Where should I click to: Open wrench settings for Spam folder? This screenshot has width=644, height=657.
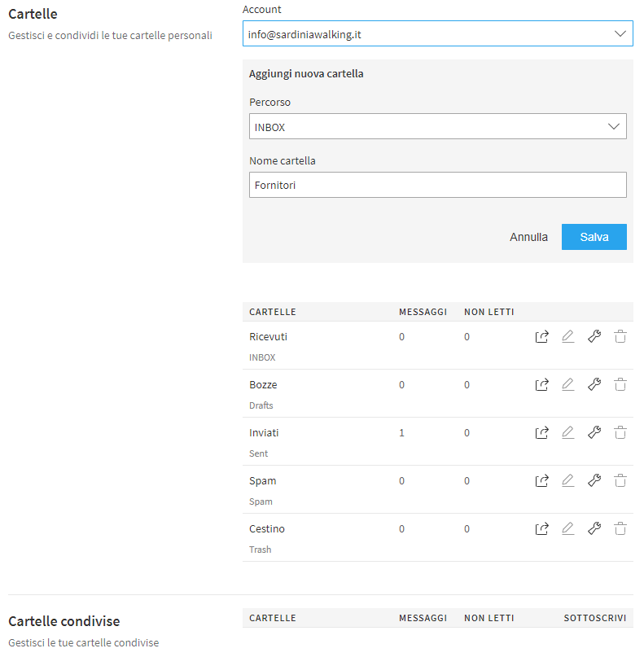click(594, 481)
